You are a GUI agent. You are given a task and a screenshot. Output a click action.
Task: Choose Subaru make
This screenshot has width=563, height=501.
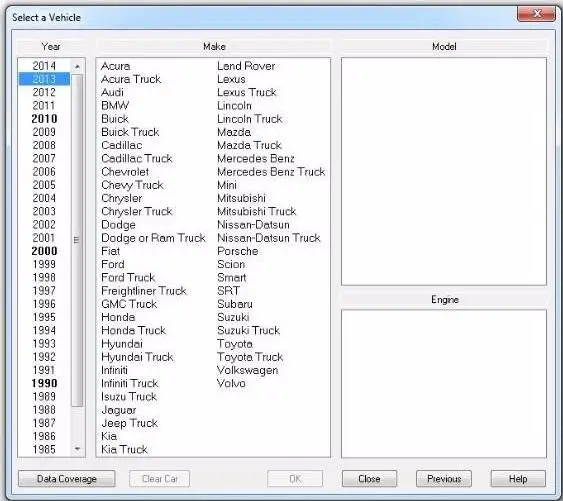click(x=234, y=304)
